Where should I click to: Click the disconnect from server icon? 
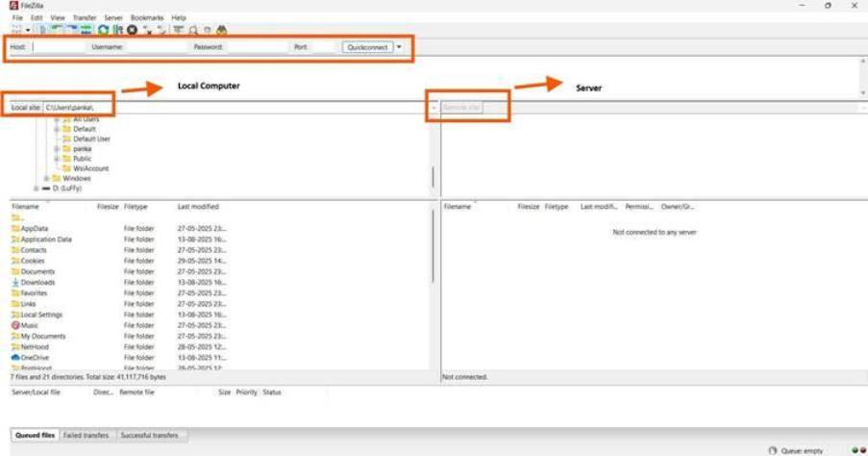147,30
